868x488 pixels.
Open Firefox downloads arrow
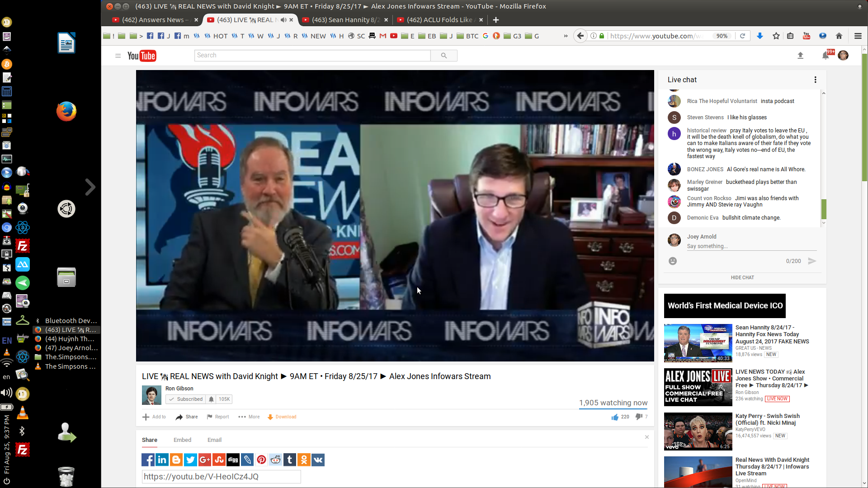click(x=760, y=36)
